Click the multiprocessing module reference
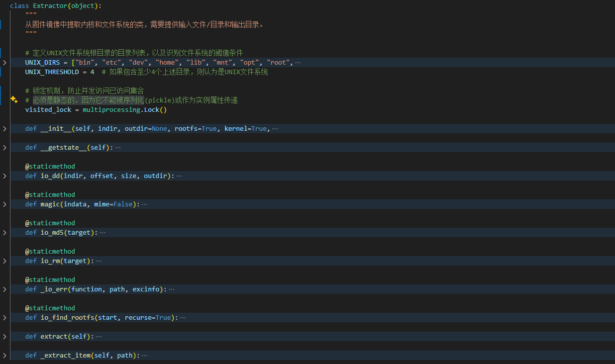The height and width of the screenshot is (364, 615). tap(111, 110)
